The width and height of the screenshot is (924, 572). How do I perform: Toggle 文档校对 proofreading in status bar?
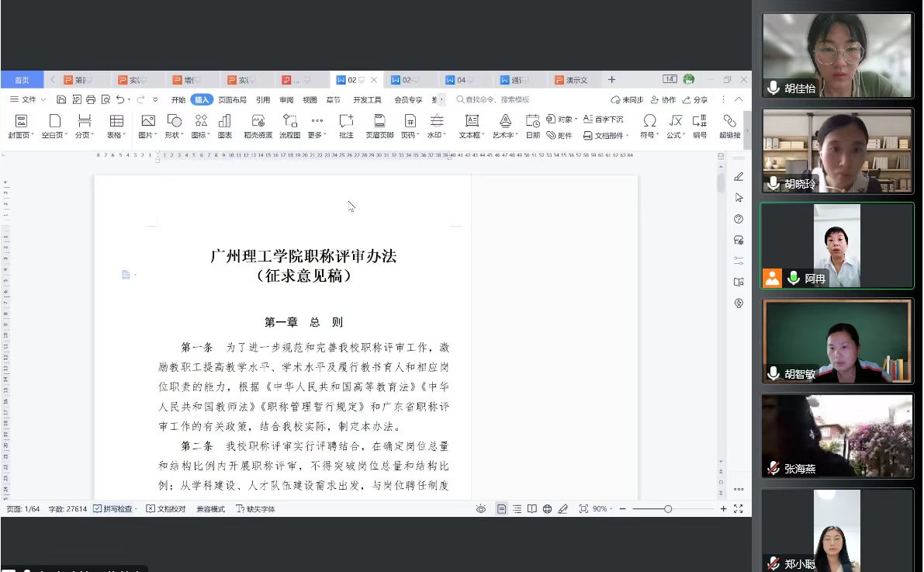(166, 509)
